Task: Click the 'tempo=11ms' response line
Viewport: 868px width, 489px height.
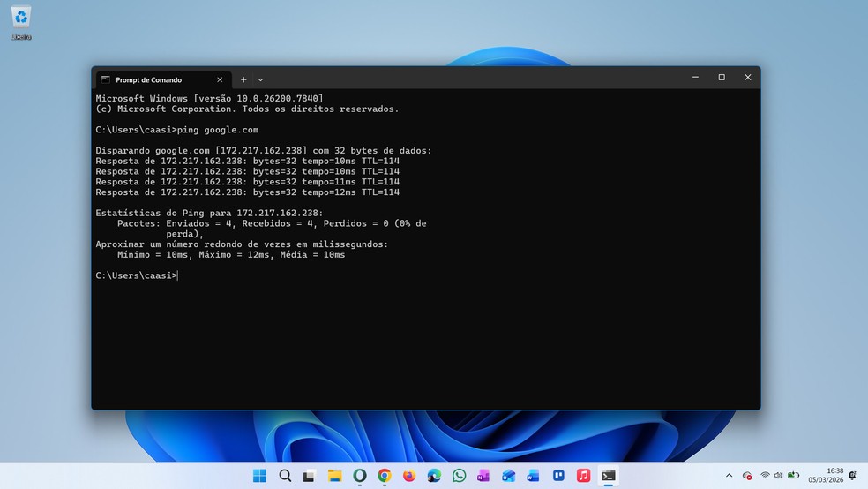Action: [248, 182]
